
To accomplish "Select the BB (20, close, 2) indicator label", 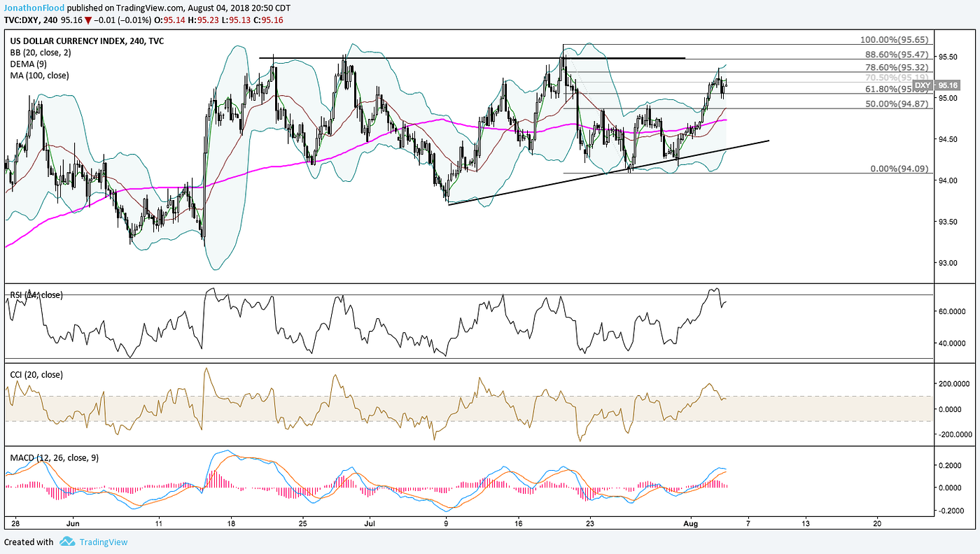I will tap(41, 52).
